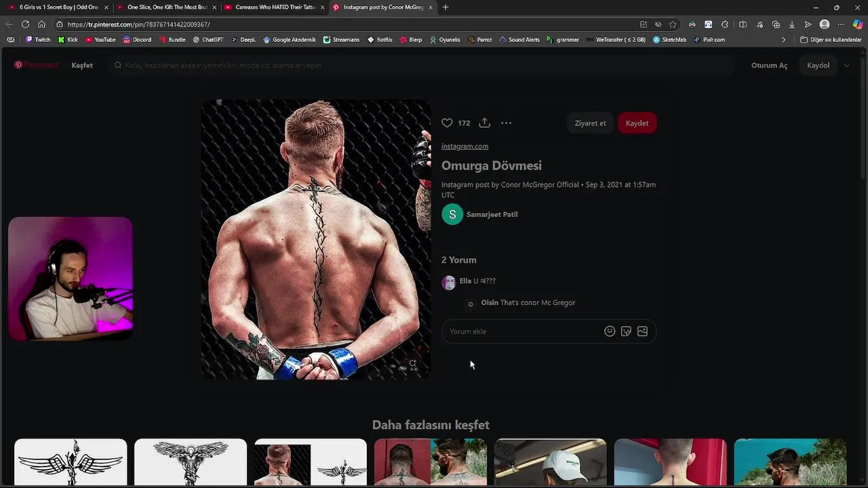
Task: Open the pin's three-dot more options
Action: (x=506, y=123)
